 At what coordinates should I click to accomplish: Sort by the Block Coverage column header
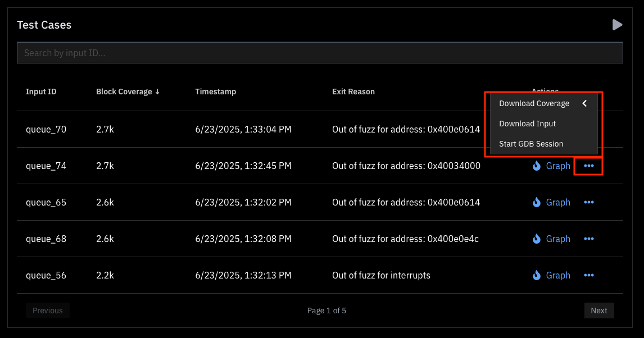click(128, 92)
